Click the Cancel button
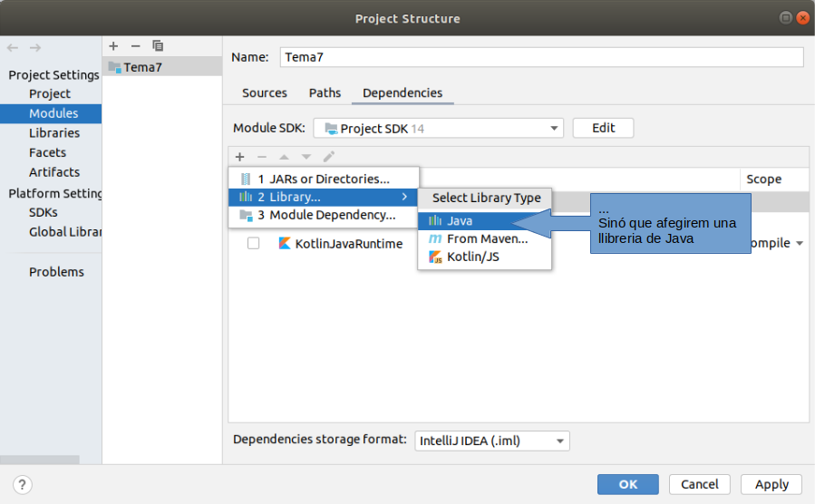Viewport: 815px width, 504px height. pos(700,484)
